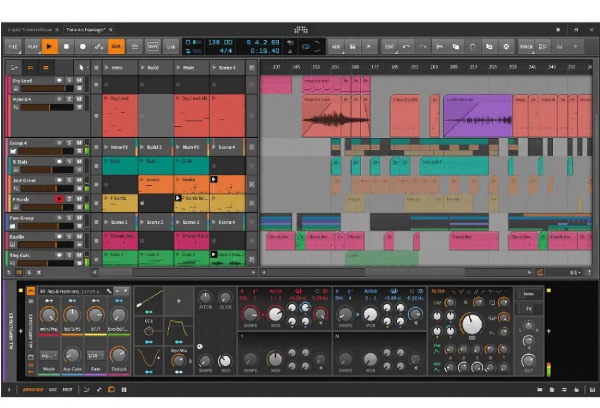Arm global record with the circle button
Viewport: 600px width, 408px height.
point(83,47)
